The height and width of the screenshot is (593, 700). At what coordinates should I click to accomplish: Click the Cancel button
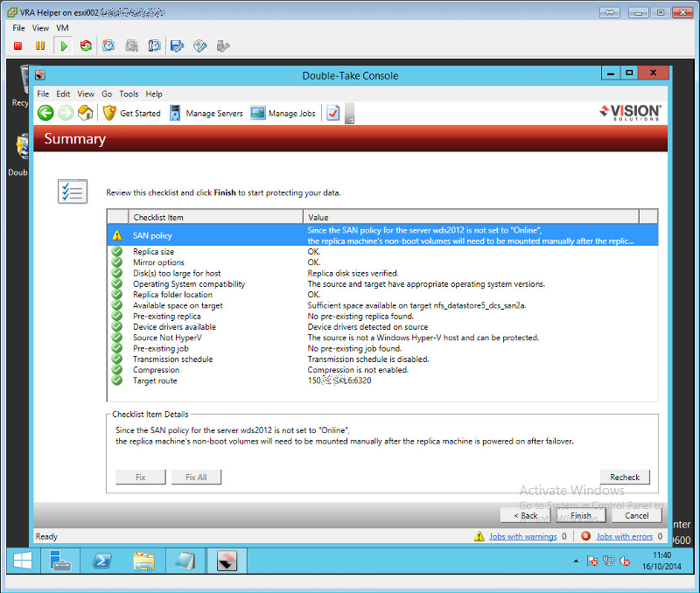pyautogui.click(x=637, y=515)
